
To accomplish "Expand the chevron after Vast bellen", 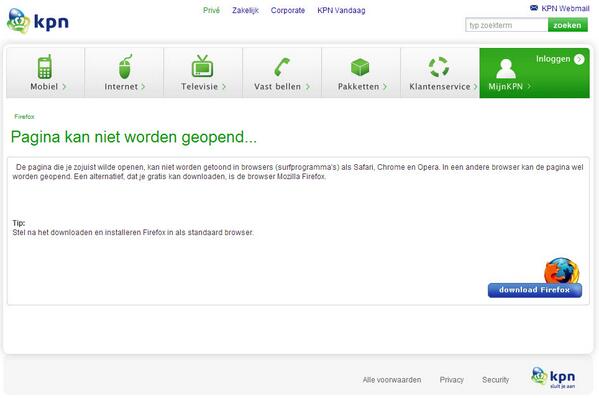I will [x=308, y=87].
